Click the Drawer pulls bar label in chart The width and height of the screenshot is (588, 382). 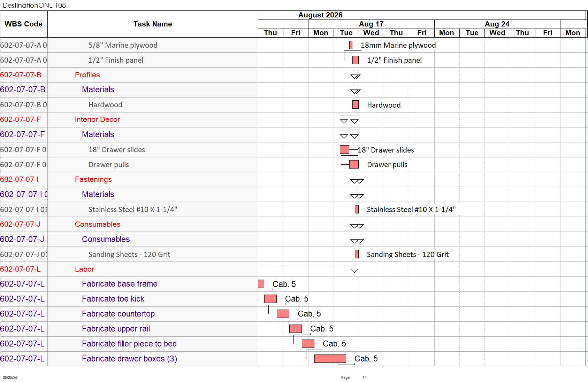(387, 165)
